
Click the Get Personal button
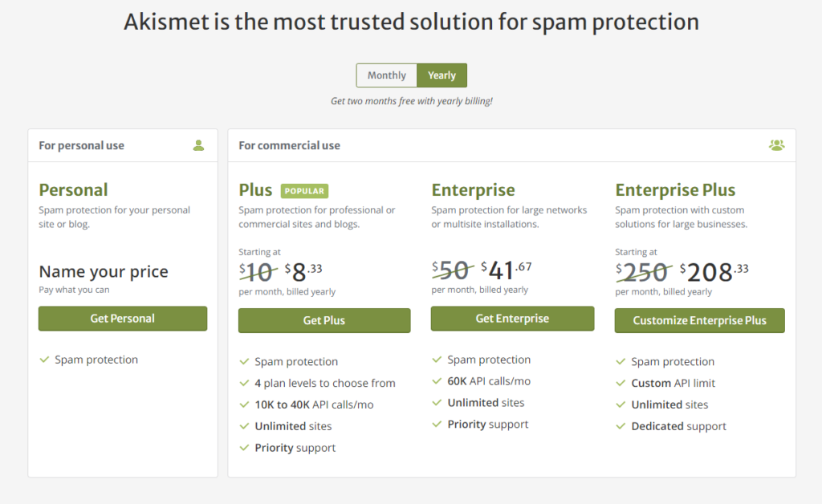(x=123, y=319)
